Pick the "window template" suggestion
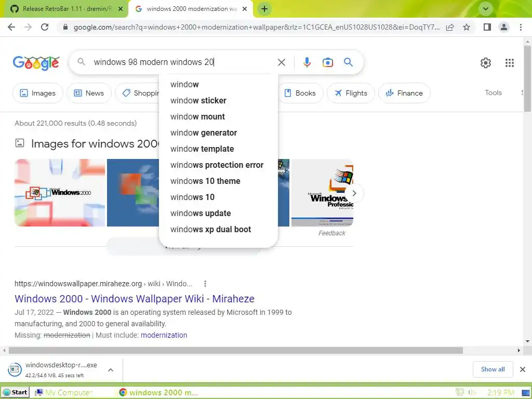Viewport: 532px width, 399px height. (x=218, y=149)
